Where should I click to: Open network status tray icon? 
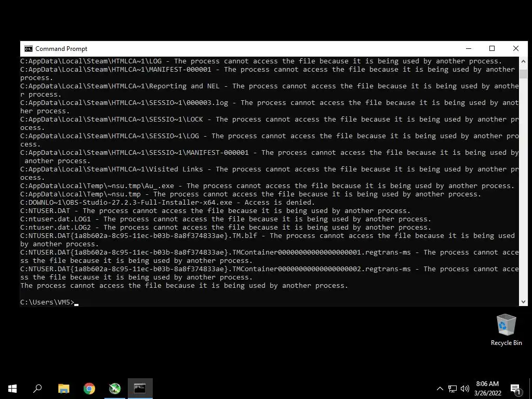(x=453, y=389)
